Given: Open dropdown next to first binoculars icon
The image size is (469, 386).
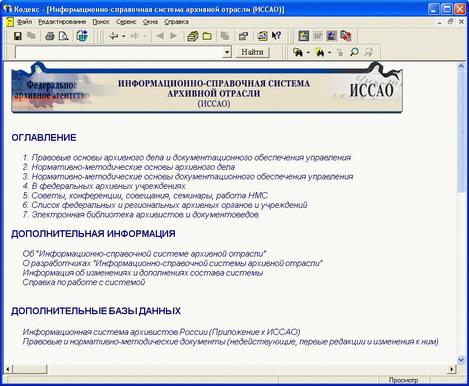Looking at the screenshot, I should [x=308, y=52].
